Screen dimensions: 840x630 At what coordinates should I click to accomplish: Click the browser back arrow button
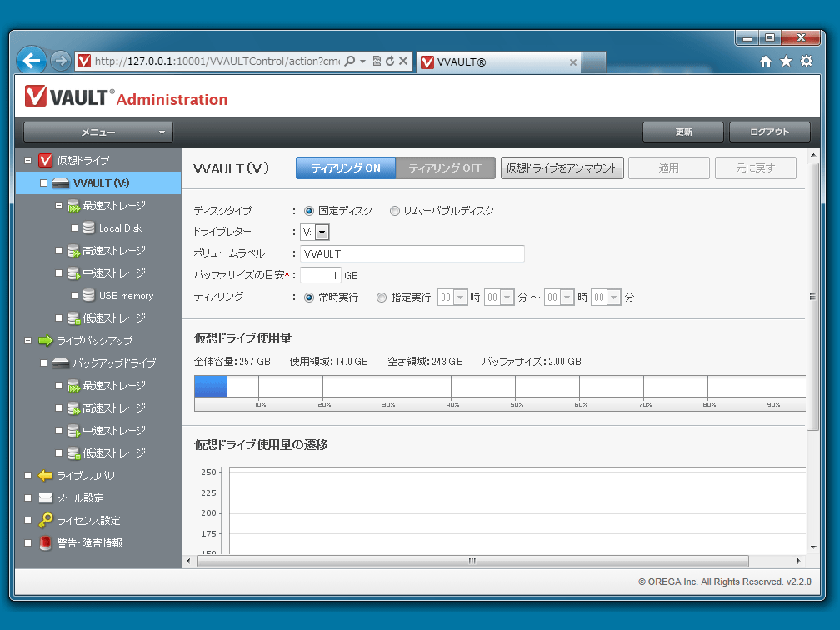pos(31,61)
